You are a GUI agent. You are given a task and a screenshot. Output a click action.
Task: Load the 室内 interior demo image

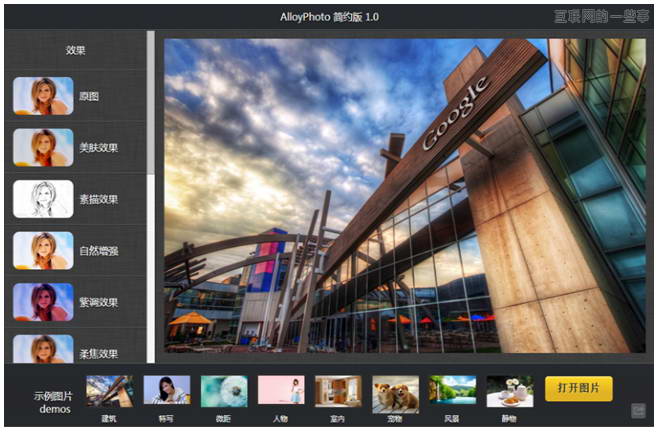click(x=338, y=391)
